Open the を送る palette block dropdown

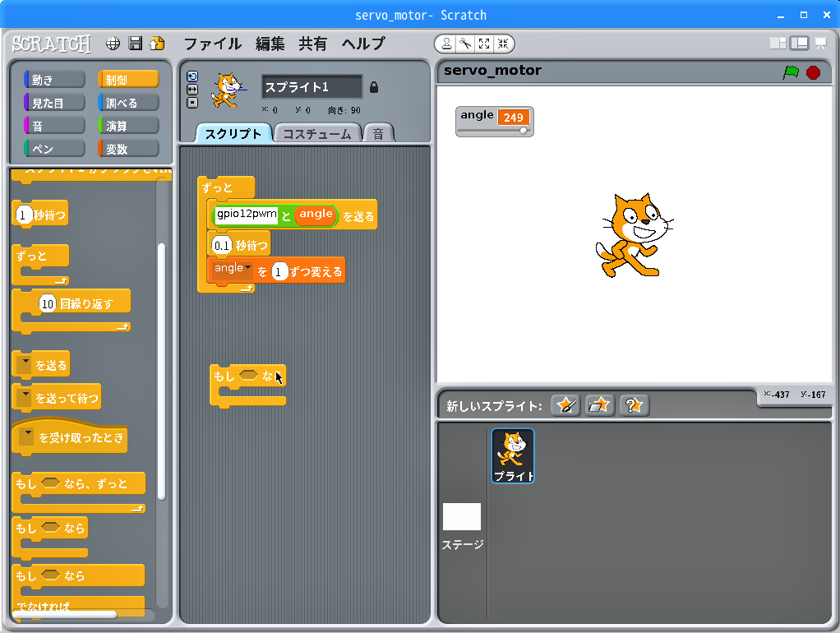pos(24,364)
